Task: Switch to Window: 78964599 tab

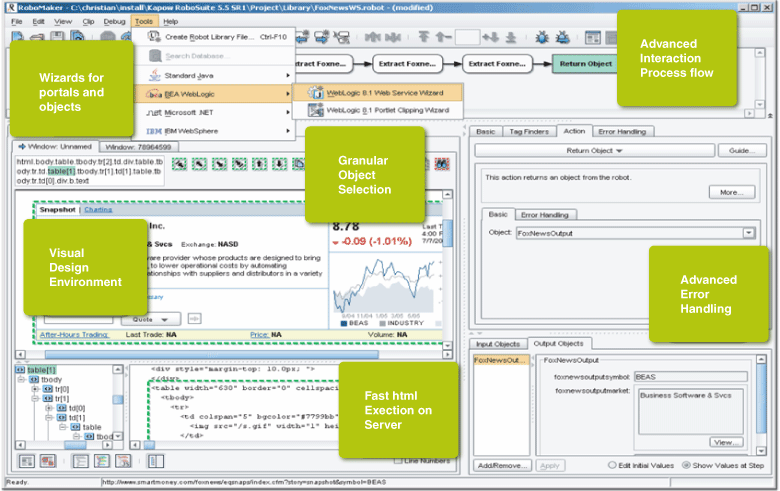Action: 138,147
